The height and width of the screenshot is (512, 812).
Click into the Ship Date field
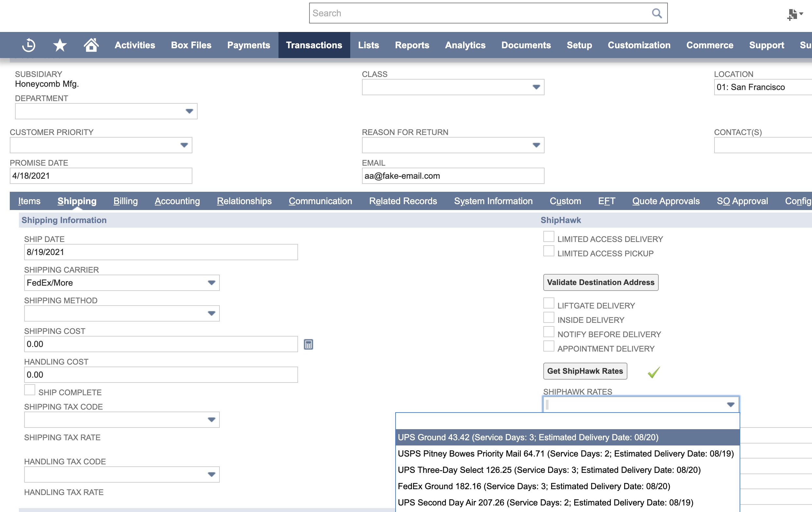pos(160,252)
